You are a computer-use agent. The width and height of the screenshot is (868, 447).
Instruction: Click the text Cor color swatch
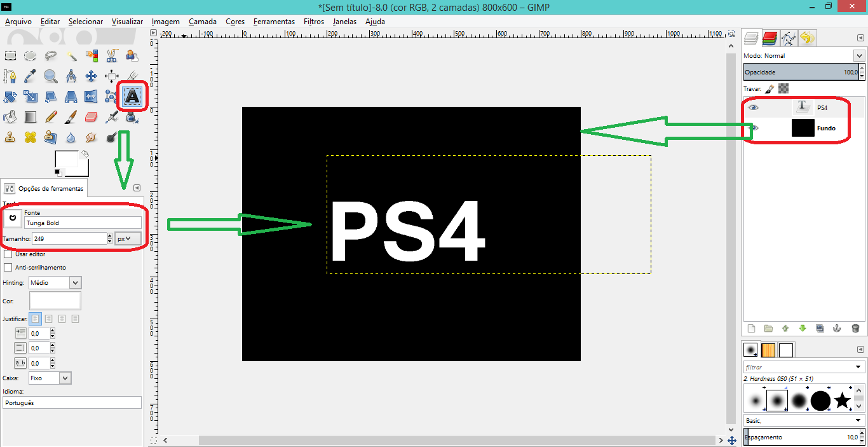55,301
